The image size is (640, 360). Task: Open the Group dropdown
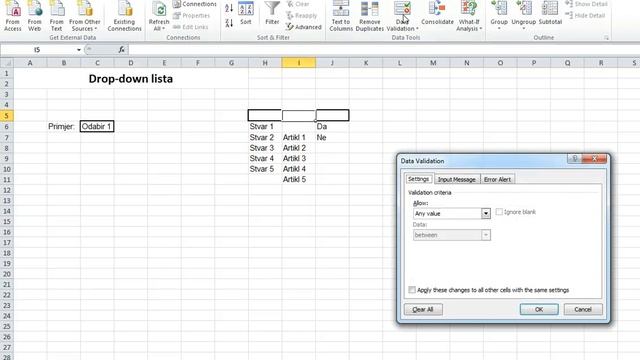pos(499,16)
